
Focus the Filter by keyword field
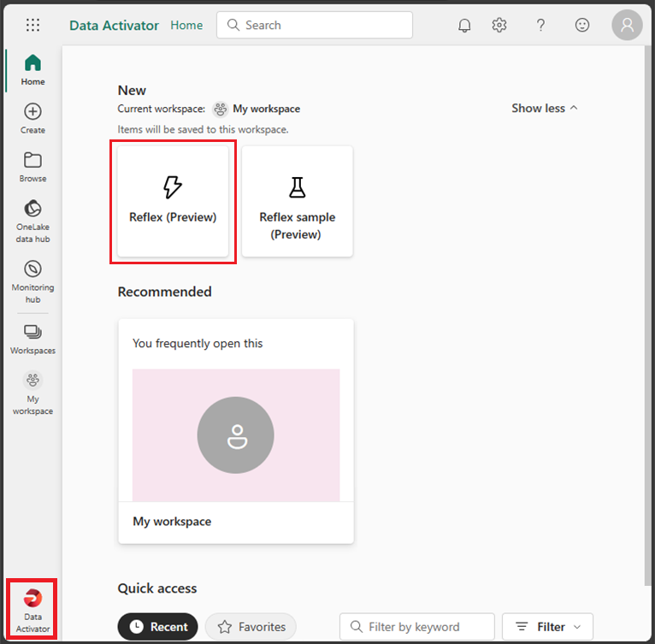pyautogui.click(x=417, y=626)
